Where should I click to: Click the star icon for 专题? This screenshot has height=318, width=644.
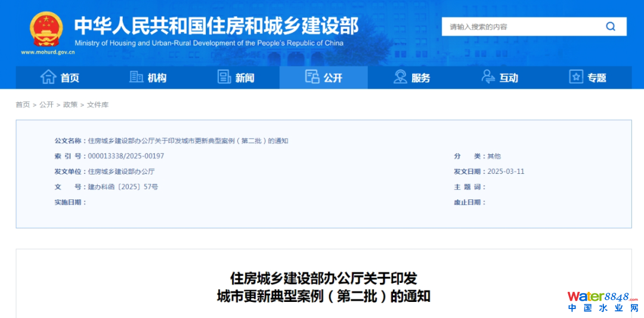[x=576, y=77]
